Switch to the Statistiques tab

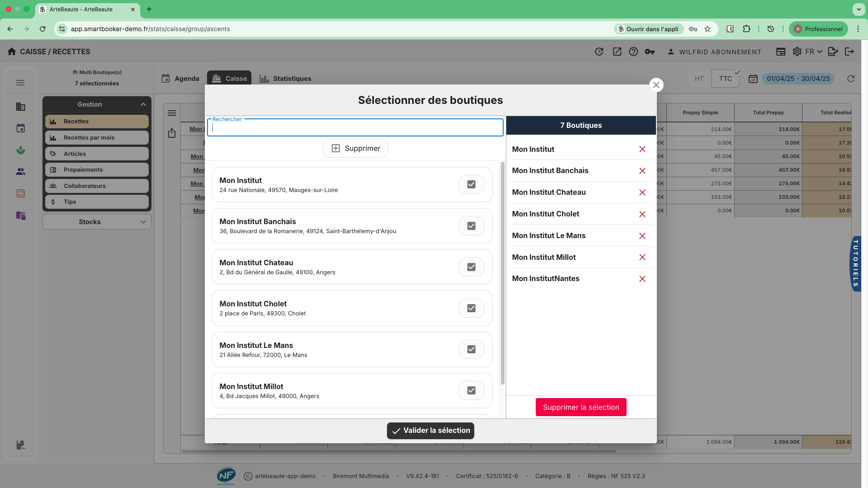tap(286, 78)
